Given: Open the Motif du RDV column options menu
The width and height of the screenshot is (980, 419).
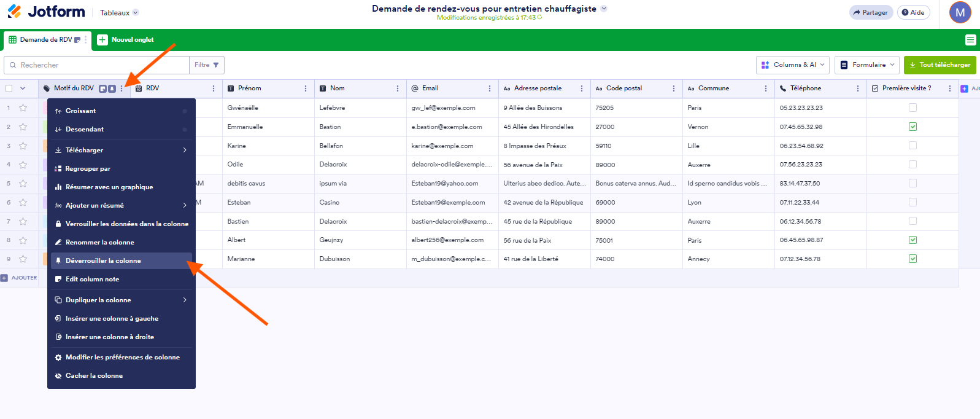Looking at the screenshot, I should 122,88.
